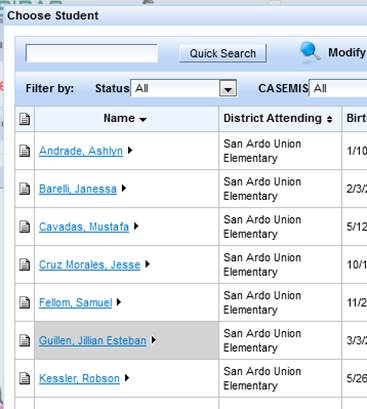Expand arrow next to Barelli, Janessa
Image resolution: width=367 pixels, height=409 pixels.
pos(124,188)
